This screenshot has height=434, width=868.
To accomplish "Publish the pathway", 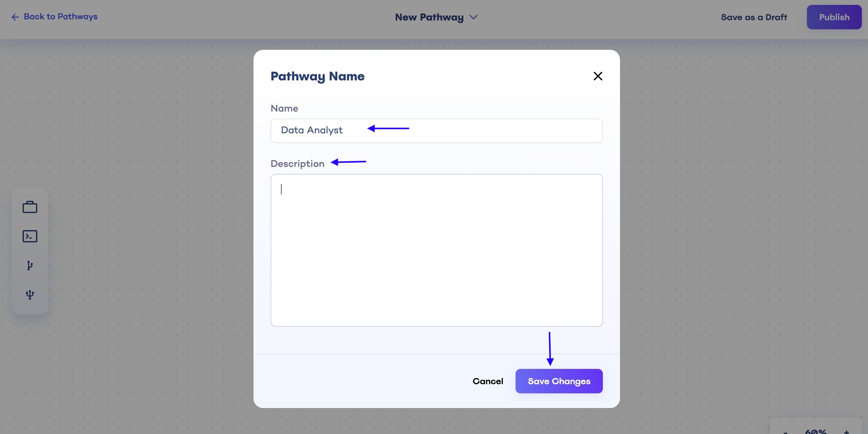I will (833, 17).
